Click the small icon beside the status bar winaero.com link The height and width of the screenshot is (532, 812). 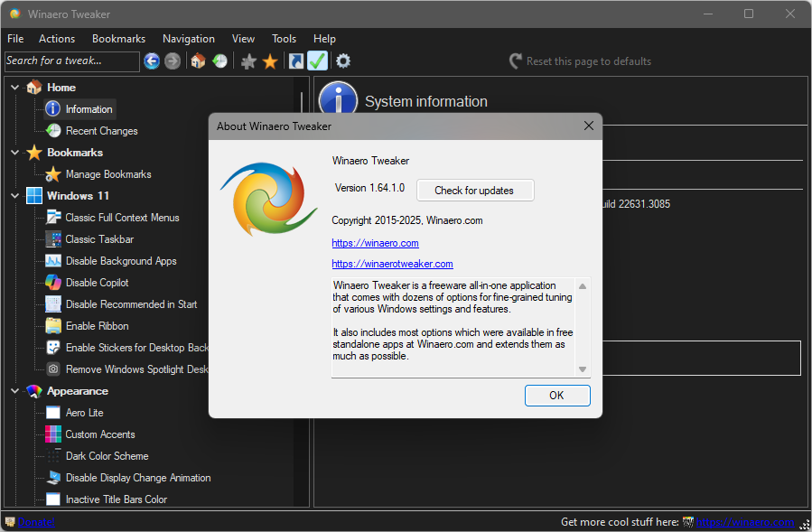pos(687,522)
